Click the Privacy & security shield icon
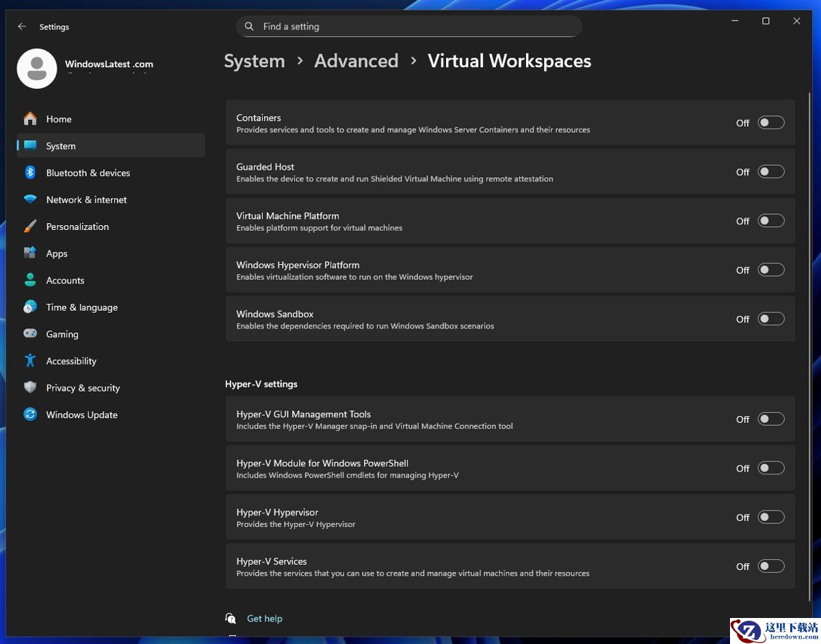This screenshot has height=644, width=821. pyautogui.click(x=30, y=387)
